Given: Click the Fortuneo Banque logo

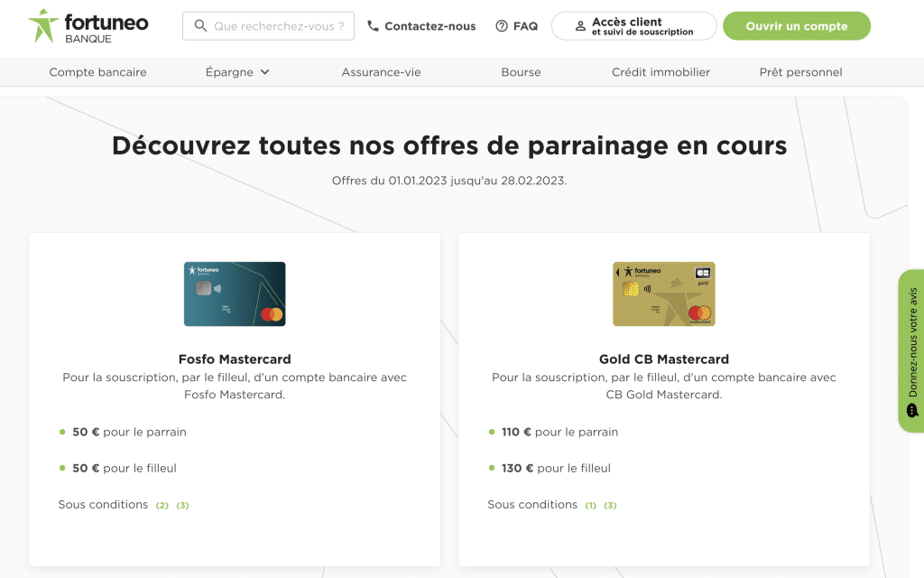Looking at the screenshot, I should pyautogui.click(x=88, y=26).
